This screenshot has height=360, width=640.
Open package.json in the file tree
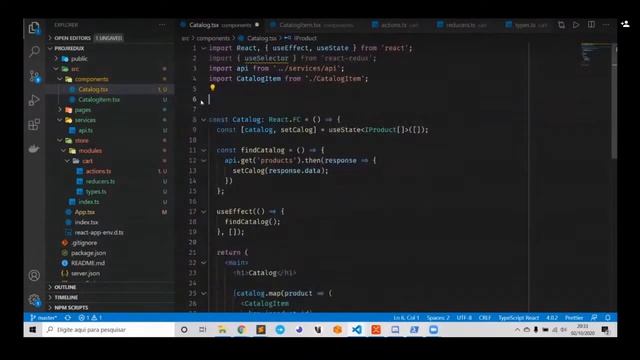click(88, 253)
